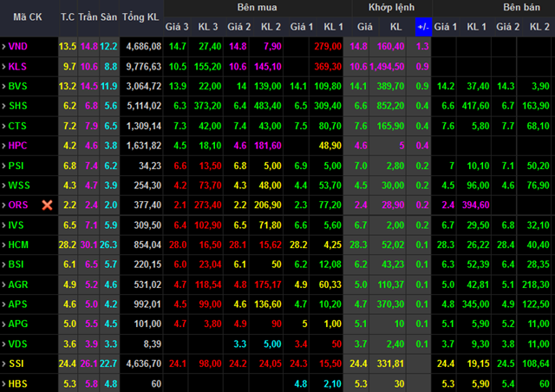Click the T.C reference price header

[x=68, y=16]
